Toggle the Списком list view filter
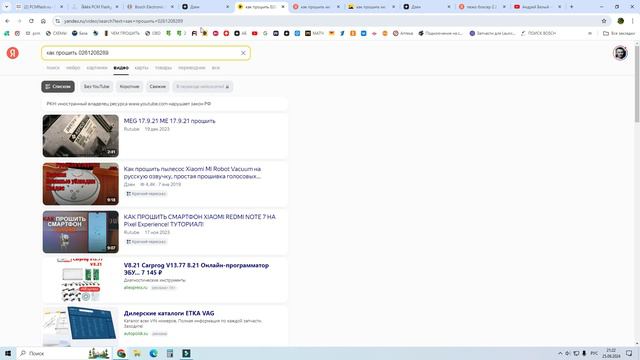This screenshot has height=360, width=640. 58,87
